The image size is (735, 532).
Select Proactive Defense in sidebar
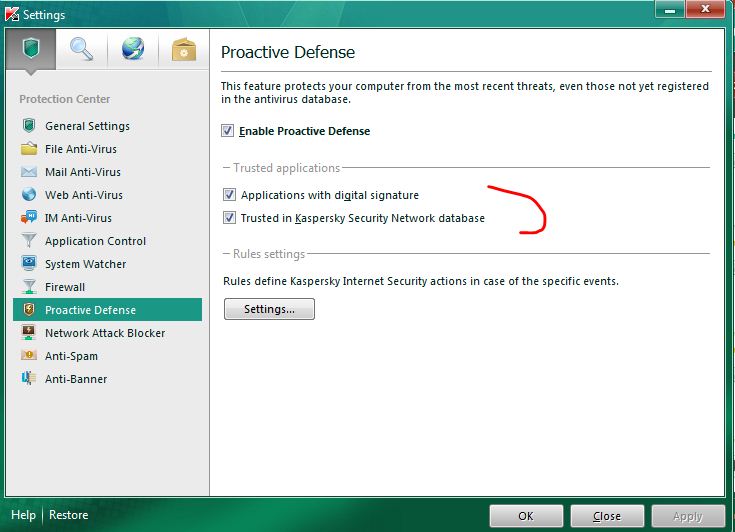107,309
